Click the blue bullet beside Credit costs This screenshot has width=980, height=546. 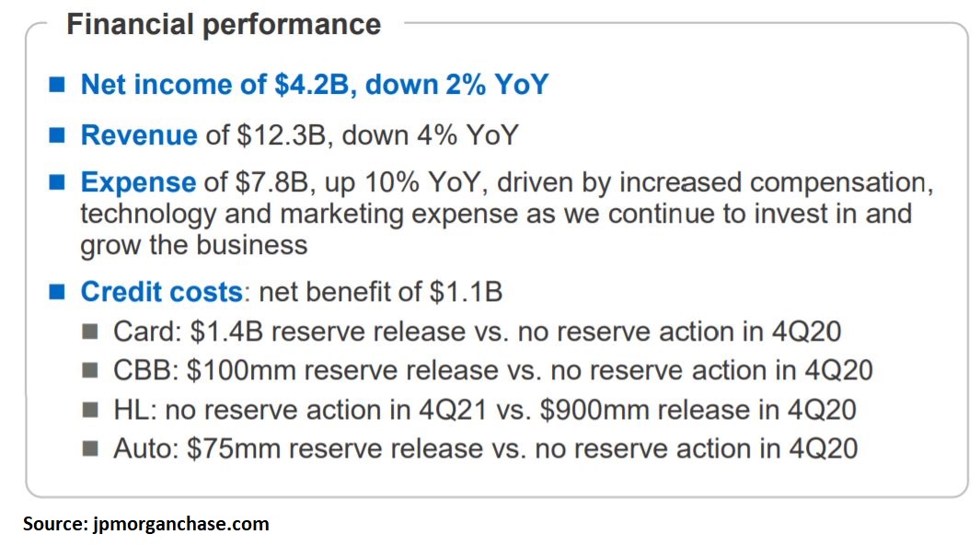pos(57,292)
